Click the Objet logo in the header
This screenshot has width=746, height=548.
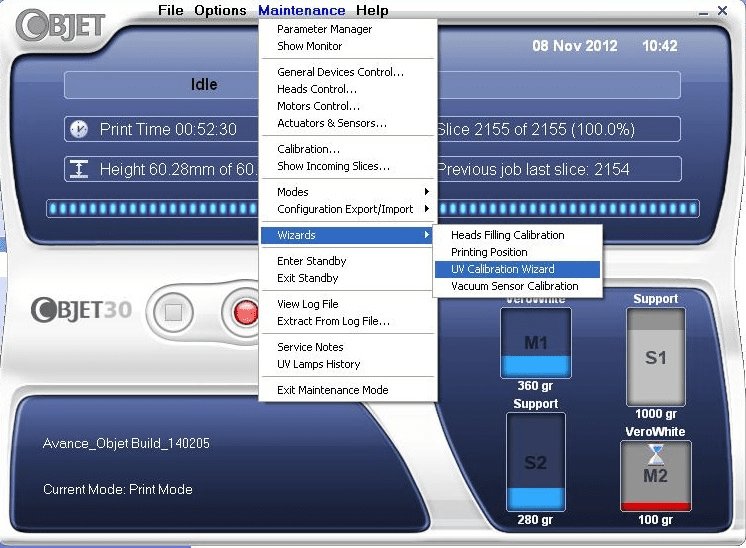pos(60,26)
